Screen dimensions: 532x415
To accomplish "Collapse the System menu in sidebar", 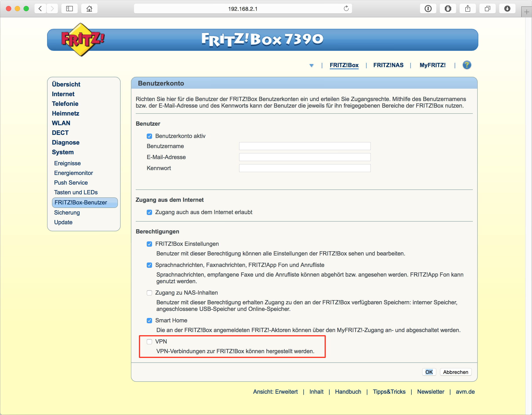I will [x=63, y=152].
